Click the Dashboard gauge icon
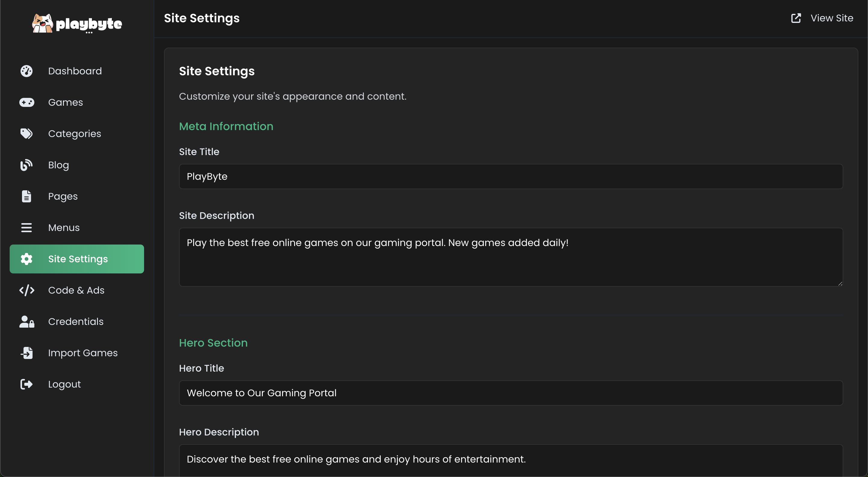868x477 pixels. pos(27,71)
